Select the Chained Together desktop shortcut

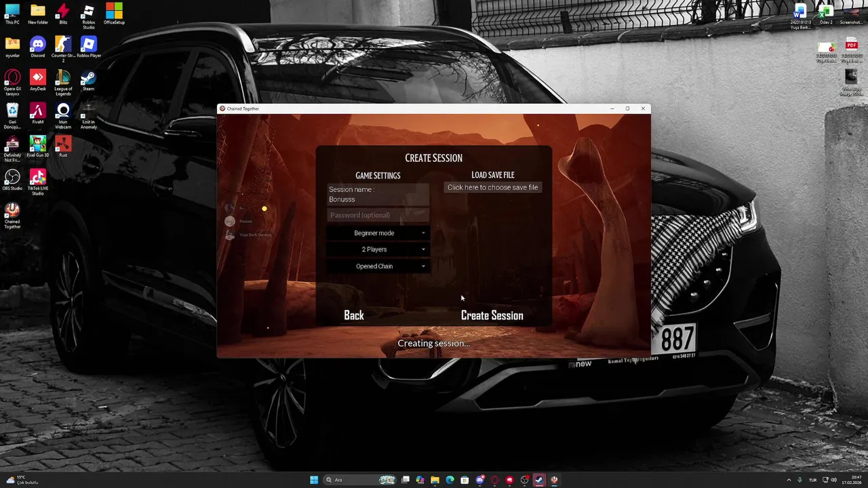pos(12,216)
